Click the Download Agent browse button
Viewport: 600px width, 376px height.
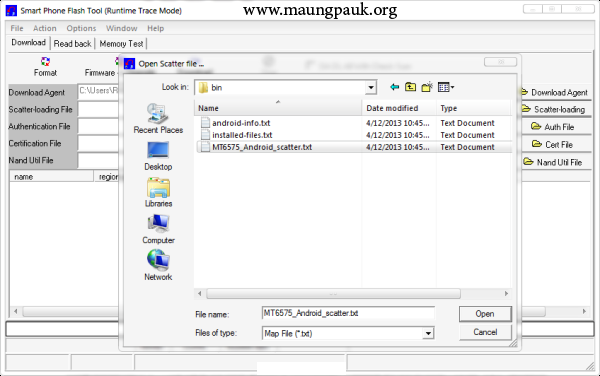(x=556, y=93)
